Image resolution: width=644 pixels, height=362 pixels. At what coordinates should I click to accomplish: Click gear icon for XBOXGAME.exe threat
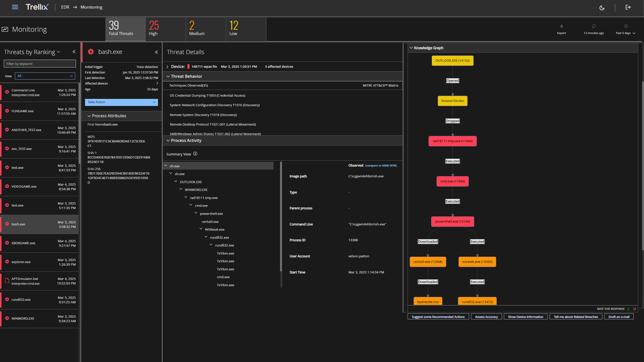click(x=7, y=243)
